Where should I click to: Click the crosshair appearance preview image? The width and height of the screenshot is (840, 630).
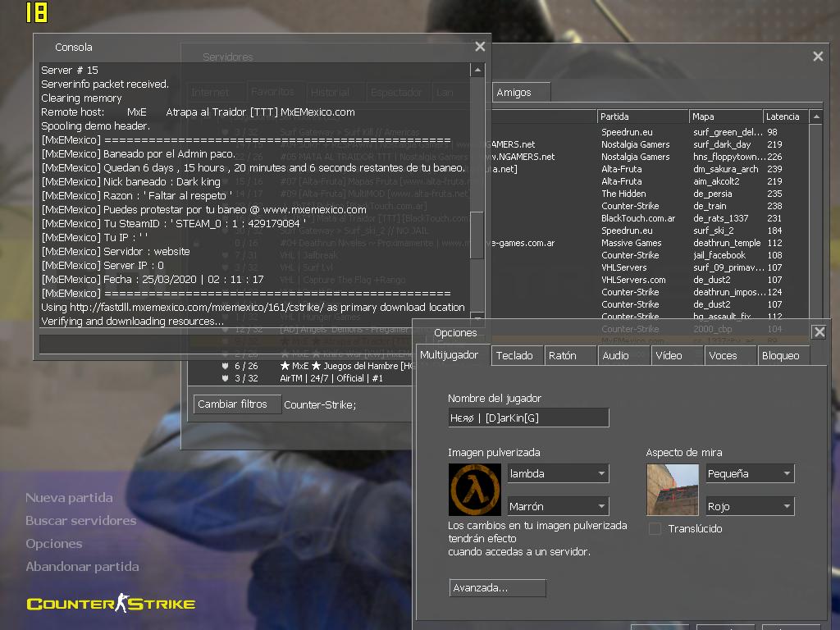[673, 490]
